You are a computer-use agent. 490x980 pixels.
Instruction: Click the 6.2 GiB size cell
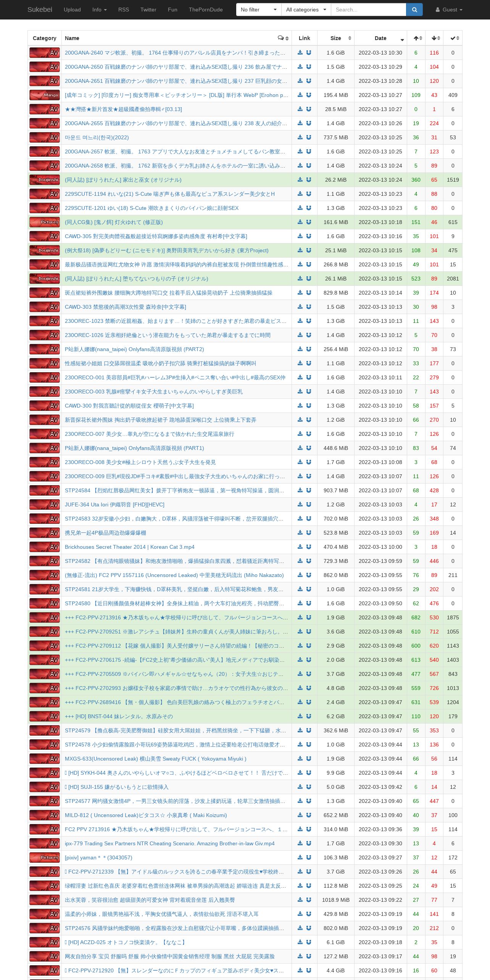(x=336, y=716)
